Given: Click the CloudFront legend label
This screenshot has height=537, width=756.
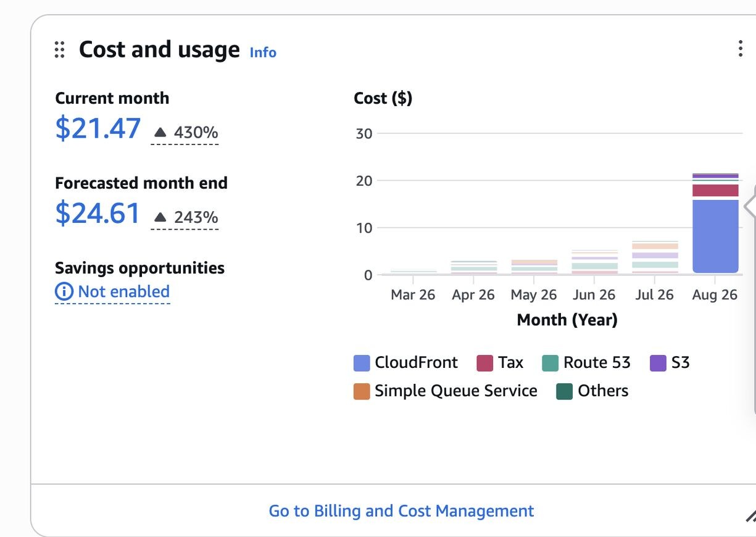Looking at the screenshot, I should [x=417, y=363].
